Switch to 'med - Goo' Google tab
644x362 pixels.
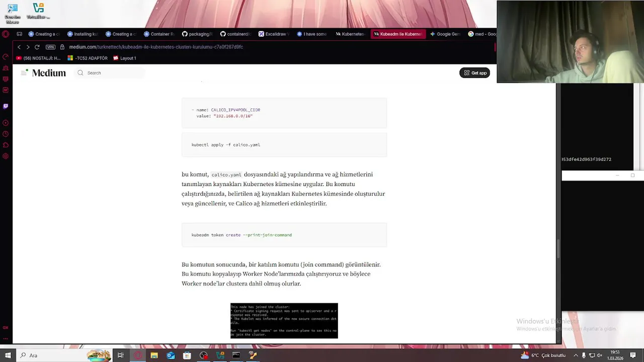(481, 34)
